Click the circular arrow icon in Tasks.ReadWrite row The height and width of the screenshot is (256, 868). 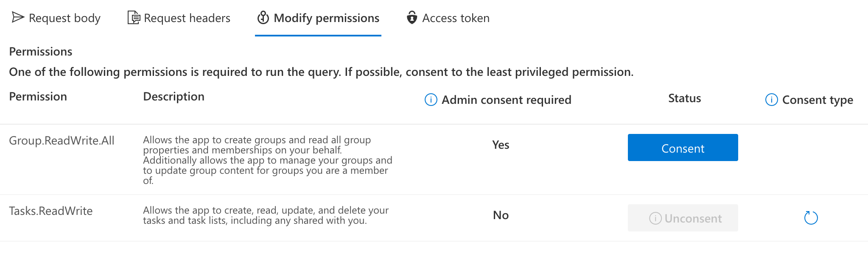coord(811,218)
